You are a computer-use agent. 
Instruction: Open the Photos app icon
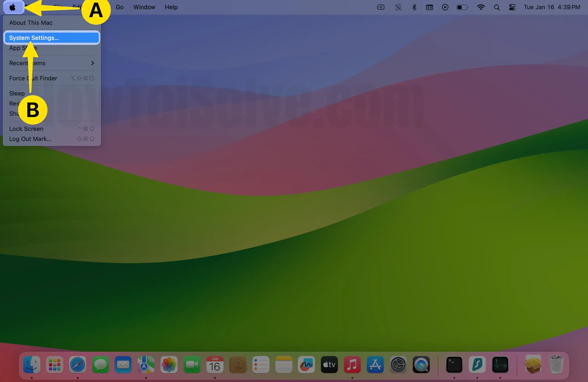169,365
